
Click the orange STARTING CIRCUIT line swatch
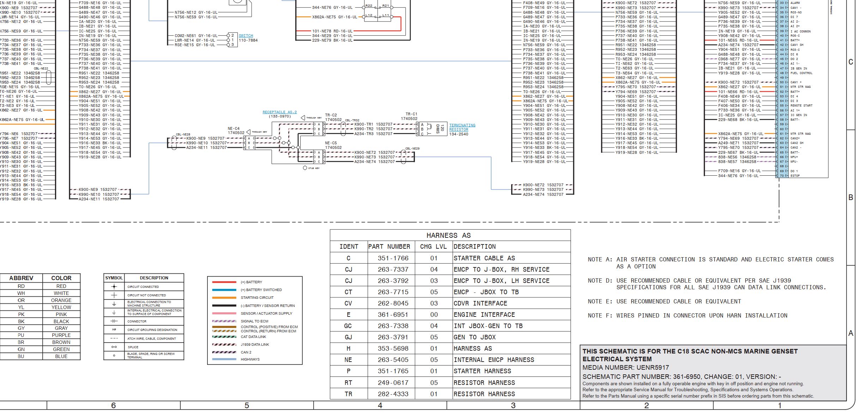tap(224, 298)
